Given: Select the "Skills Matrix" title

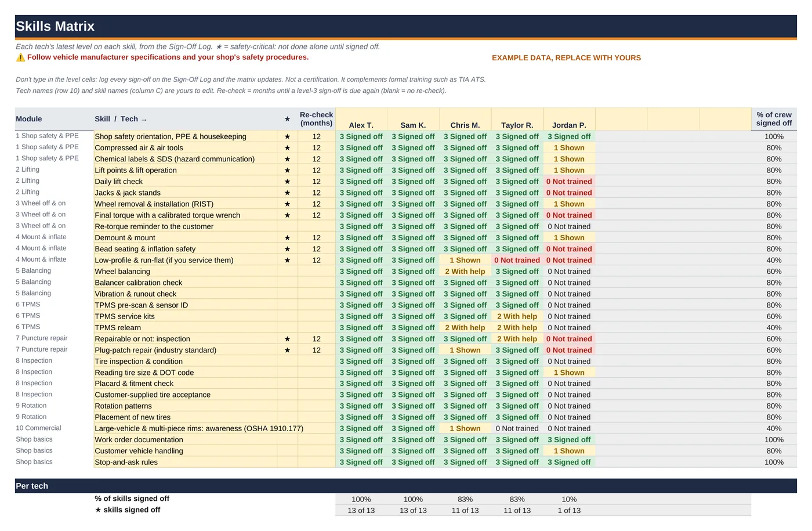Looking at the screenshot, I should (x=55, y=26).
